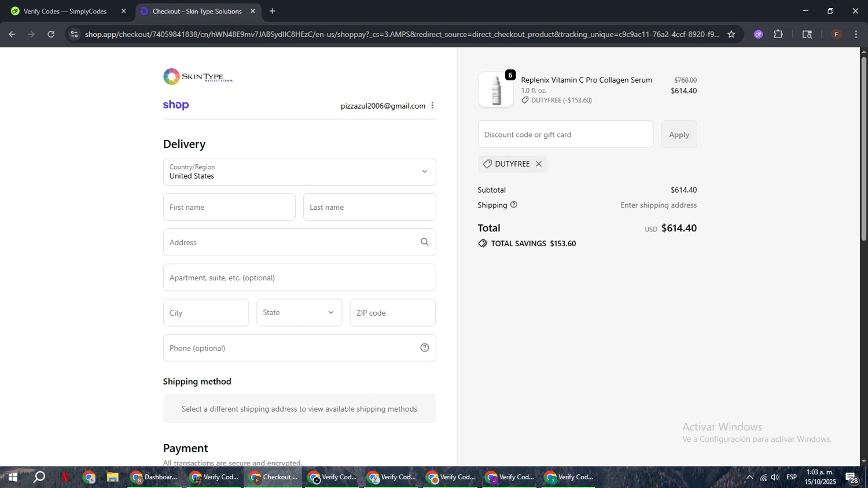This screenshot has width=868, height=488.
Task: Click the Skin Type Solutions logo
Action: pyautogui.click(x=198, y=76)
